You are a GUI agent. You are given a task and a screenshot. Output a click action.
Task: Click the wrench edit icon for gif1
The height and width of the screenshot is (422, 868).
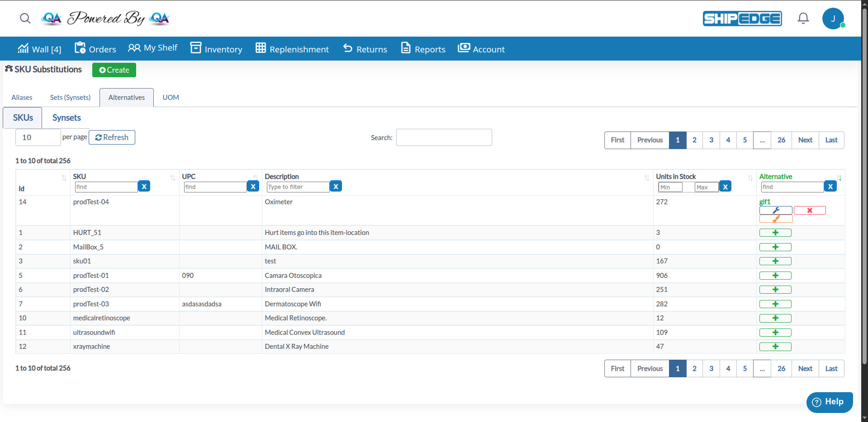(775, 211)
